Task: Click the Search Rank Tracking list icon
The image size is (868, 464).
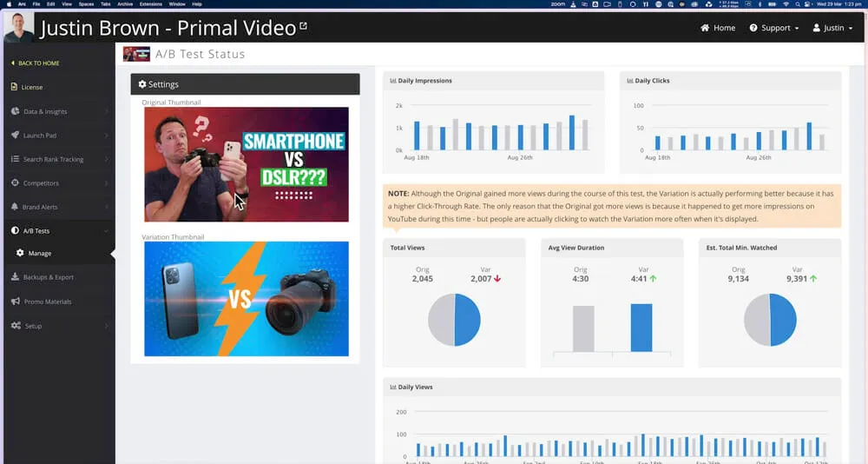Action: click(15, 160)
